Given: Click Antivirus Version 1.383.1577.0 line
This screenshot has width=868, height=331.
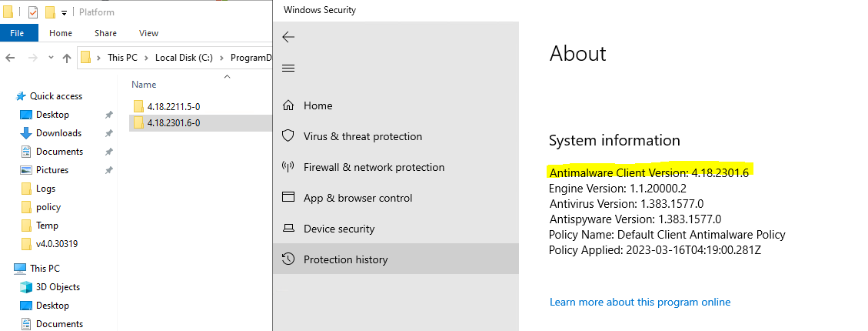Looking at the screenshot, I should pos(627,203).
